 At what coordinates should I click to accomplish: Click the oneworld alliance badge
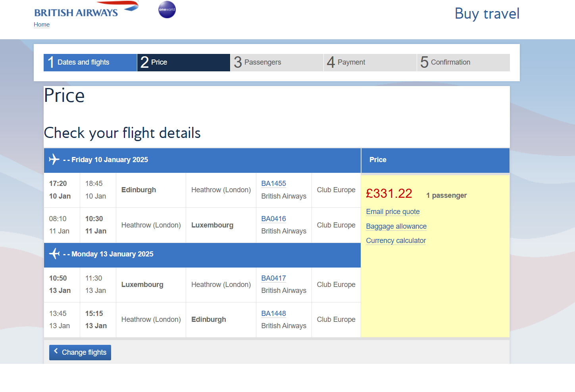click(x=167, y=10)
